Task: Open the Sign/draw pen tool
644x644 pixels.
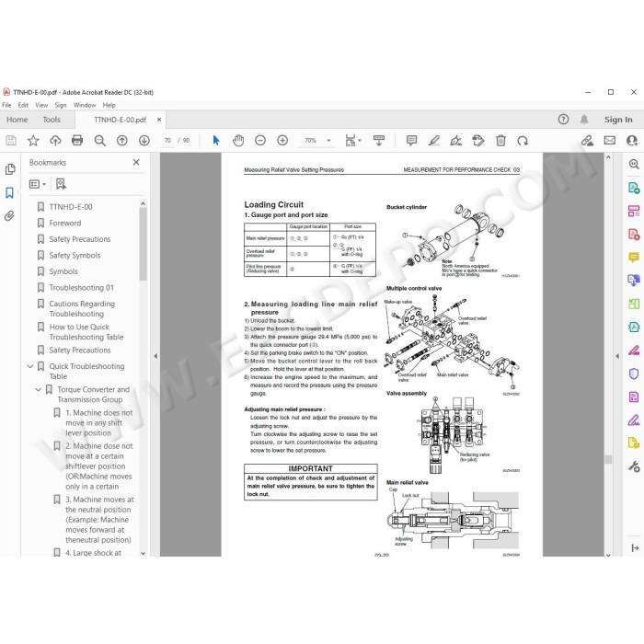Action: point(456,141)
